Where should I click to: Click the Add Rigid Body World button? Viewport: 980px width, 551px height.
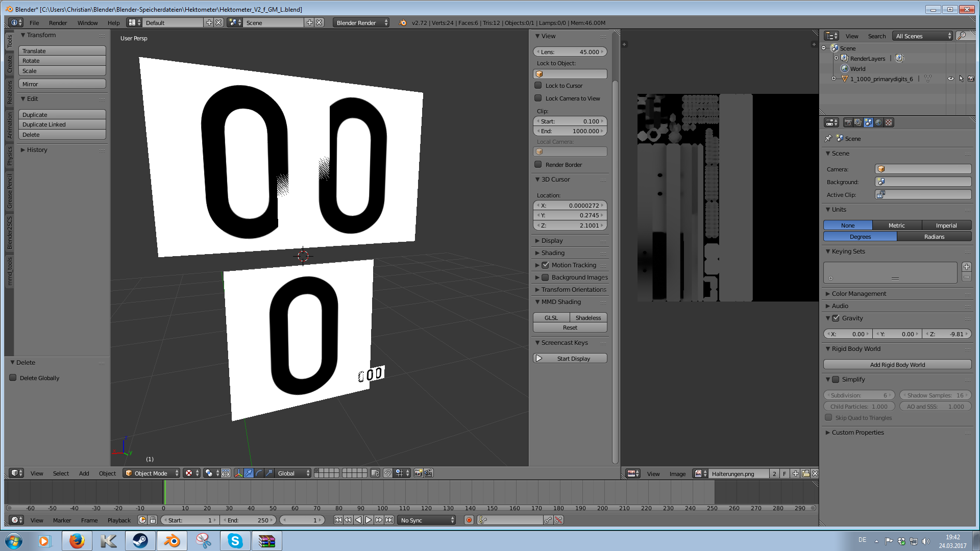coord(897,365)
